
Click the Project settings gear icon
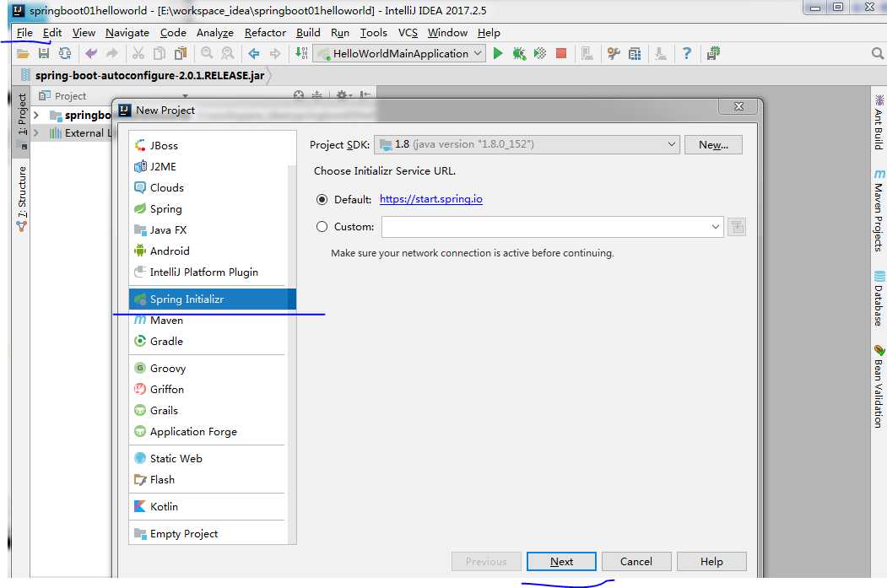click(x=343, y=95)
